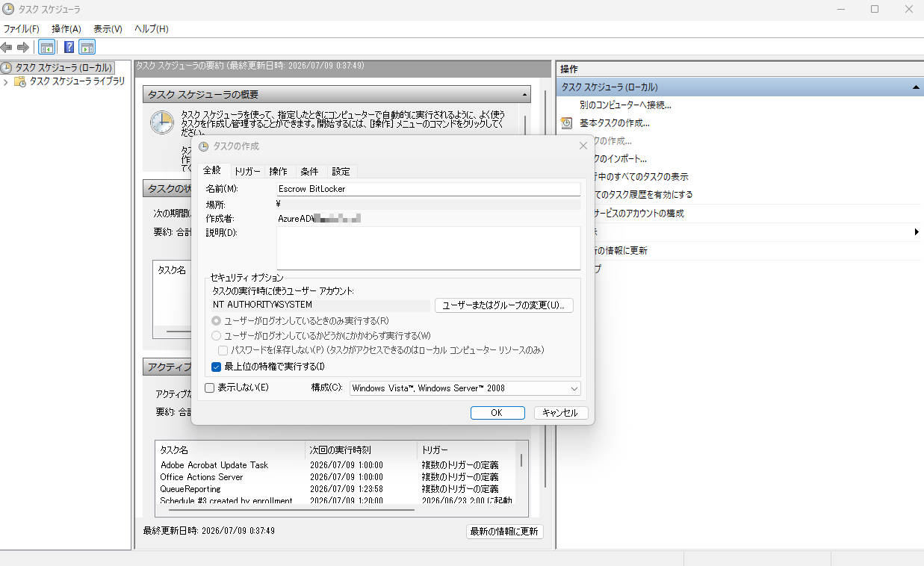Open the 表示(V) menu

point(108,28)
